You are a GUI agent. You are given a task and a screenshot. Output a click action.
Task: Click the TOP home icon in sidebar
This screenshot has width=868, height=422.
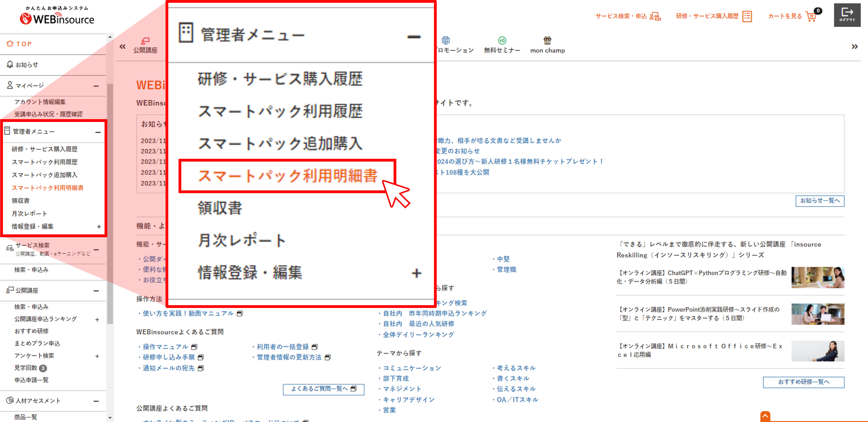(x=10, y=44)
